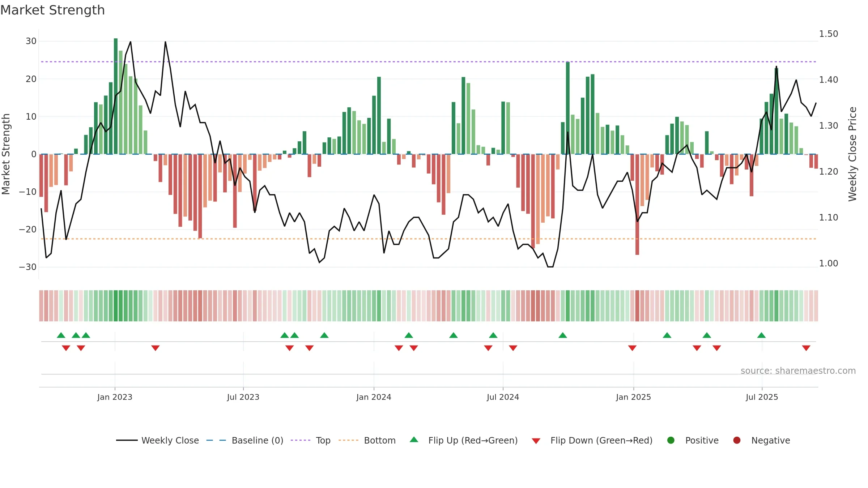Click the purple dotted Top legend symbol
Screen dimensions: 868x488
point(301,440)
